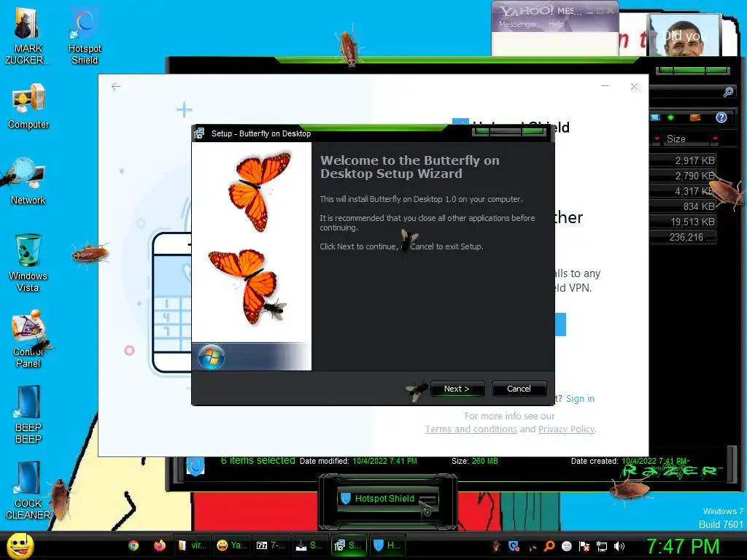Switch to the 'vir...' folder taskbar button
The width and height of the screenshot is (747, 560).
tap(192, 545)
